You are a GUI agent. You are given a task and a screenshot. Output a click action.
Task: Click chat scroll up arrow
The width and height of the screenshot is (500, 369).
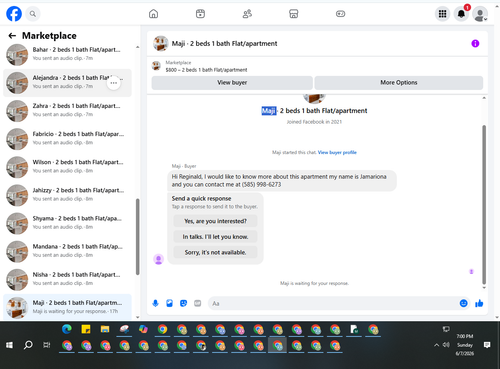pyautogui.click(x=484, y=98)
